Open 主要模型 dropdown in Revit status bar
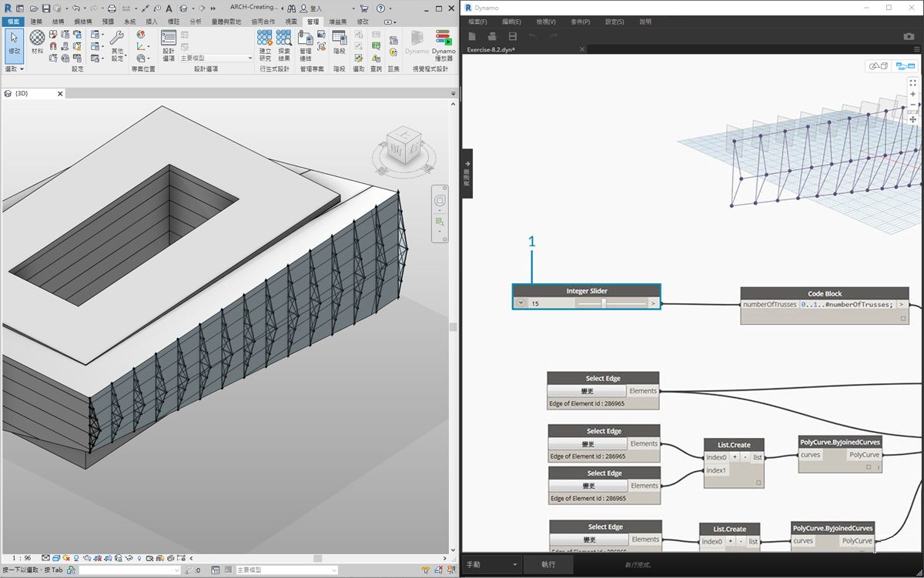 pyautogui.click(x=286, y=570)
